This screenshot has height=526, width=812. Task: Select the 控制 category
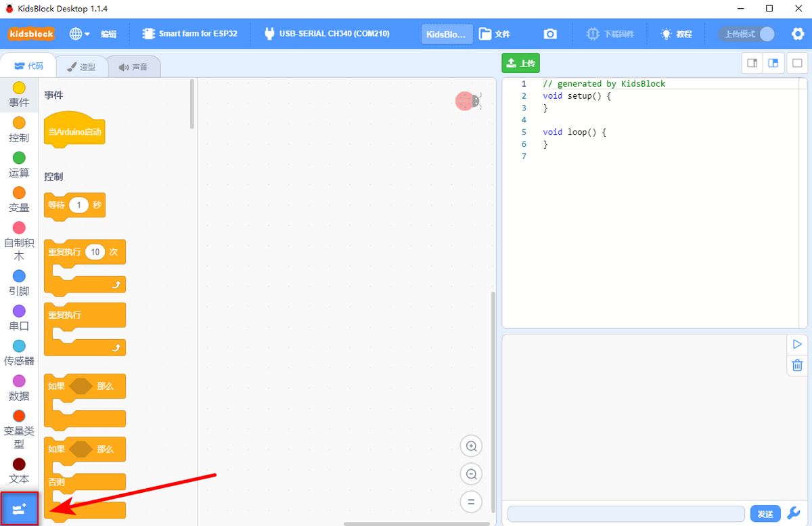click(x=19, y=130)
